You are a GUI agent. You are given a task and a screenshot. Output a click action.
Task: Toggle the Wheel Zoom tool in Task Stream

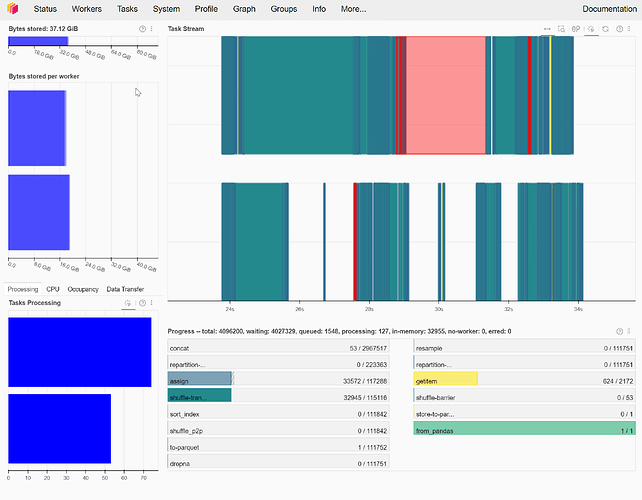[576, 29]
